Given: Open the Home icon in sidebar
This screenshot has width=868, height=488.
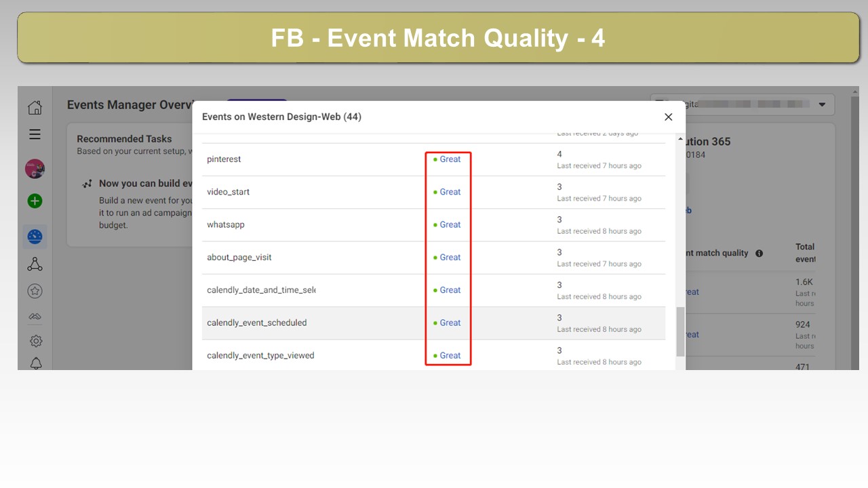Looking at the screenshot, I should [x=35, y=107].
